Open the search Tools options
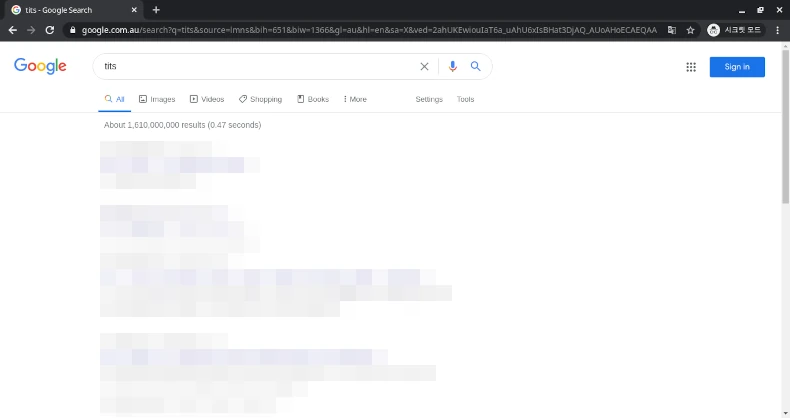Image resolution: width=790 pixels, height=418 pixels. (x=465, y=99)
